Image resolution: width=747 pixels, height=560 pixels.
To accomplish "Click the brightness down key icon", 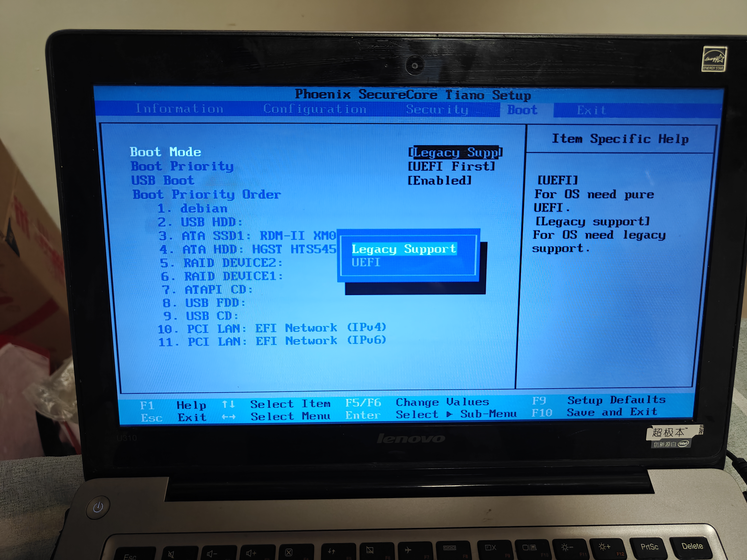I will pyautogui.click(x=567, y=547).
